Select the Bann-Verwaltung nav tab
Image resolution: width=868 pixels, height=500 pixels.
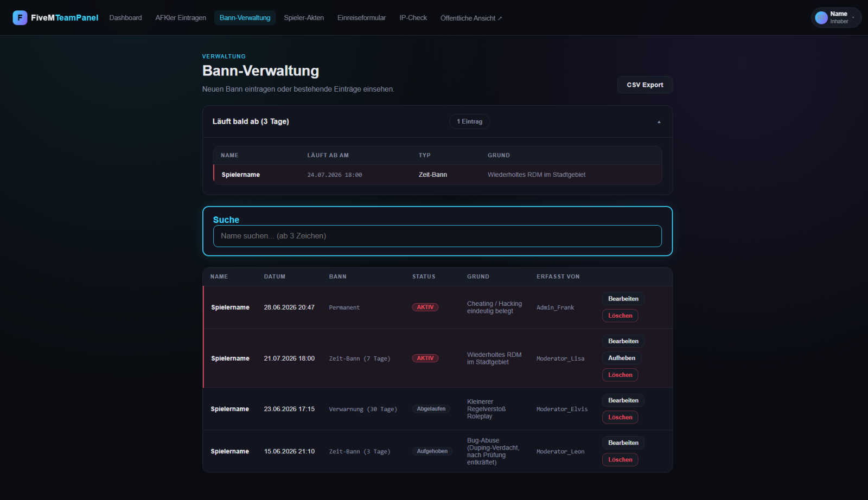245,18
